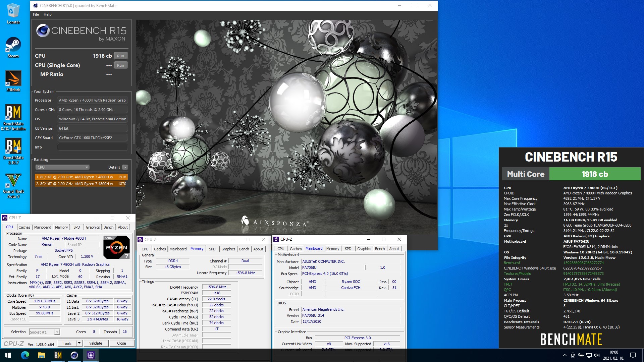
Task: Click BIOS Version FA706IU.314 field
Action: click(x=351, y=315)
